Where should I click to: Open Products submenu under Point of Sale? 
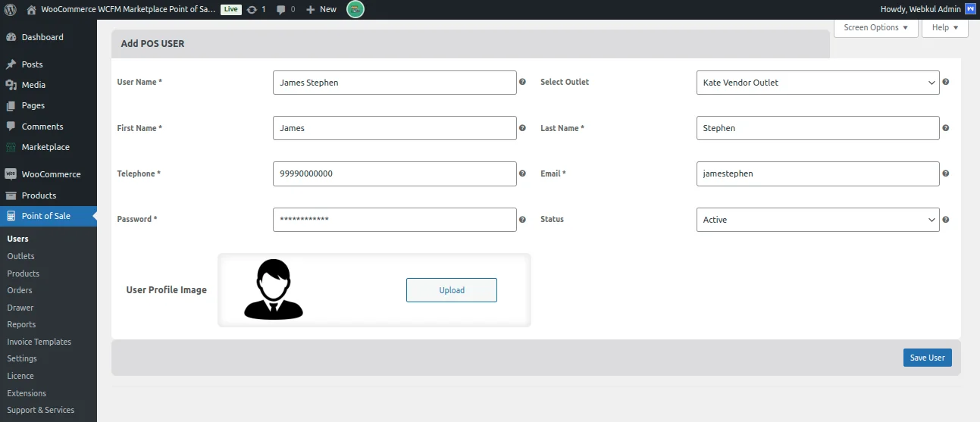[23, 274]
